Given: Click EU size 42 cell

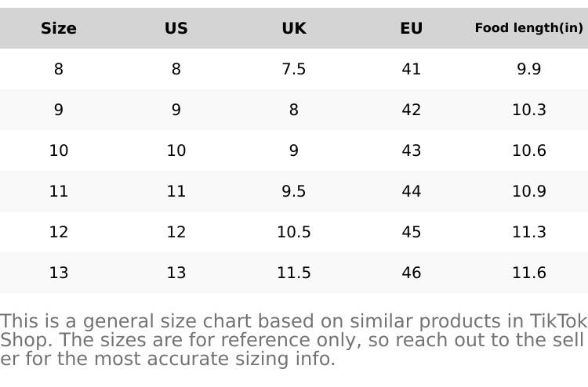Looking at the screenshot, I should (412, 110).
